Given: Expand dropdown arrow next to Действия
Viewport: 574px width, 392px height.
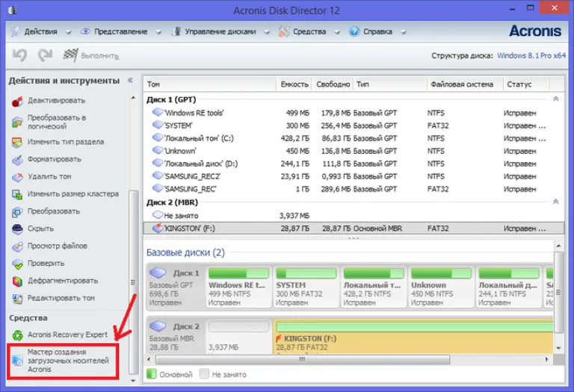Looking at the screenshot, I should (68, 32).
